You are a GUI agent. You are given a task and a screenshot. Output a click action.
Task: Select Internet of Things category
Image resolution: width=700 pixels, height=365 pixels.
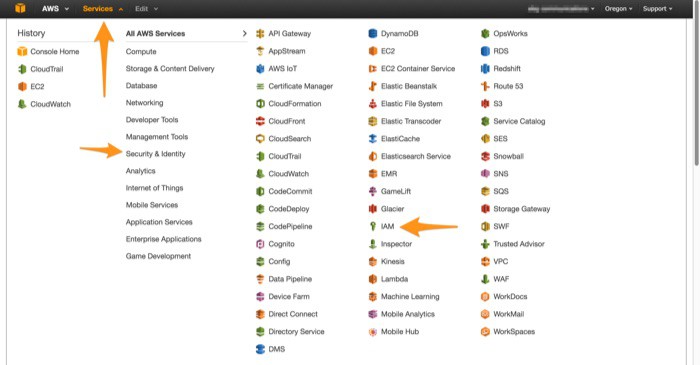click(154, 188)
